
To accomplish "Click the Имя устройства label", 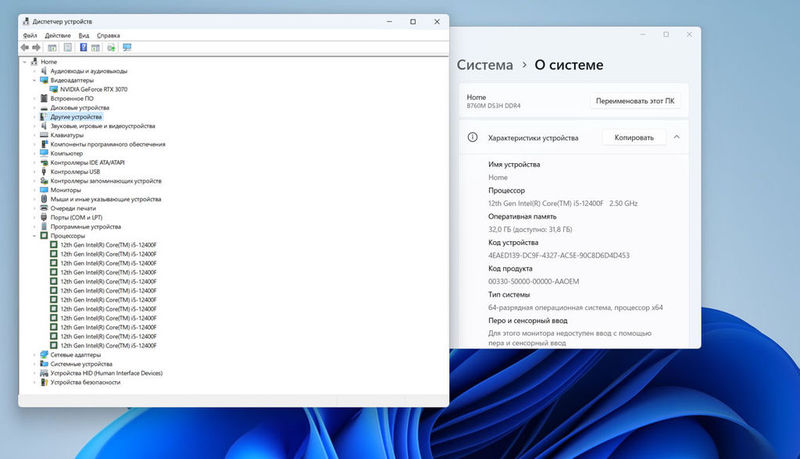I will (x=514, y=164).
